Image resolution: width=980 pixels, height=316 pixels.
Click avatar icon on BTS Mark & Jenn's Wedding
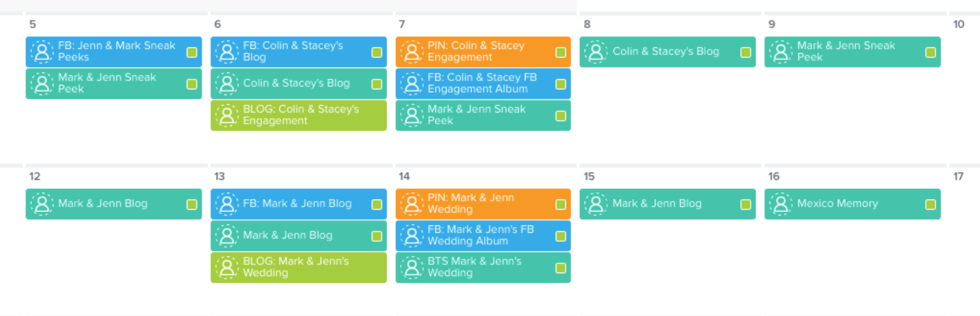tap(412, 268)
